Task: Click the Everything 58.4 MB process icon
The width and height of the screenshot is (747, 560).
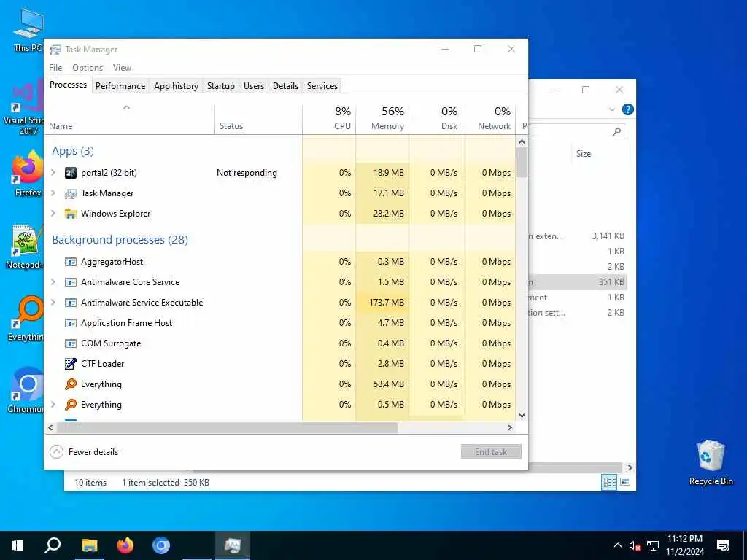Action: [x=71, y=384]
